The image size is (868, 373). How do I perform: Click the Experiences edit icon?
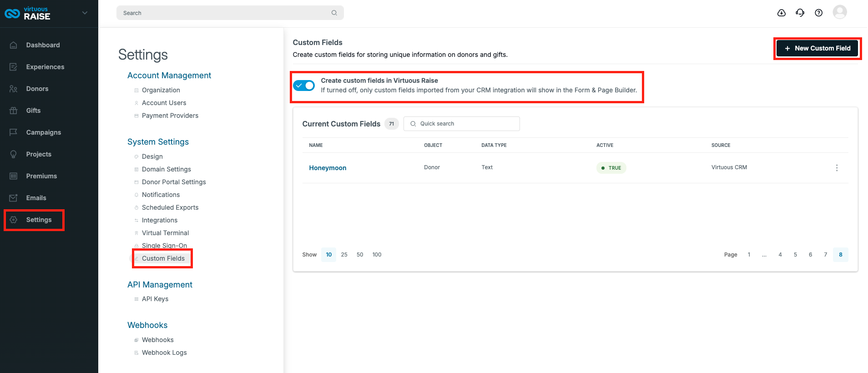(14, 67)
